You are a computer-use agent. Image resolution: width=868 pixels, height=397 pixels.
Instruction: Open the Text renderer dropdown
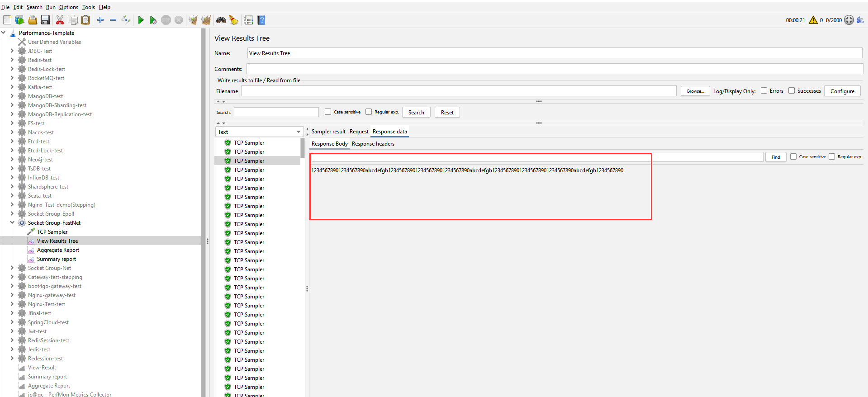pyautogui.click(x=259, y=132)
